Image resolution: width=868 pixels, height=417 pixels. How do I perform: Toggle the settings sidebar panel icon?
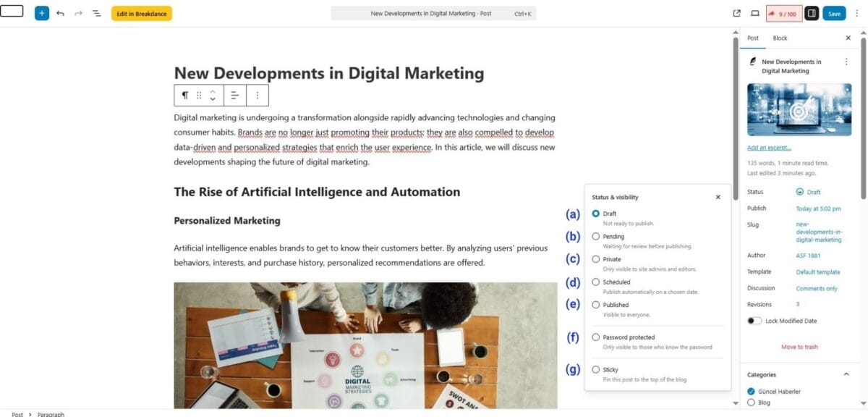812,13
